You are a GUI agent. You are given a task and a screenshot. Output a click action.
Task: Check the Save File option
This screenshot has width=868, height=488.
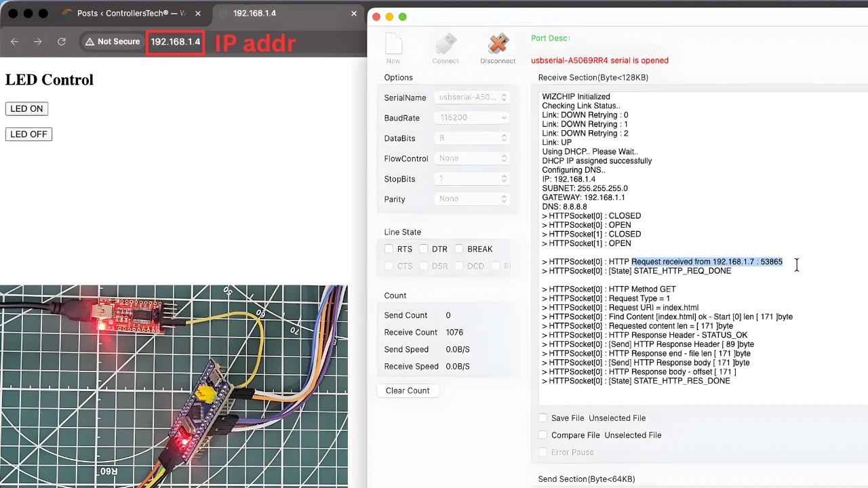click(x=542, y=418)
